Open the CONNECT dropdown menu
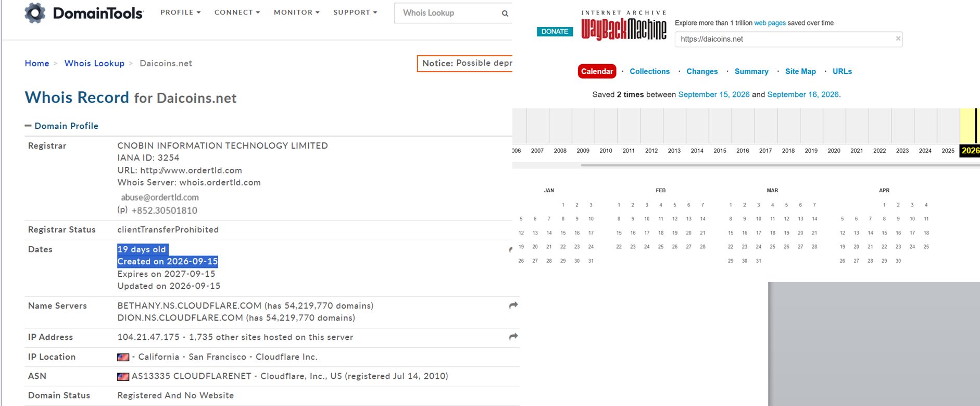Screen dimensions: 980x406 click(237, 13)
